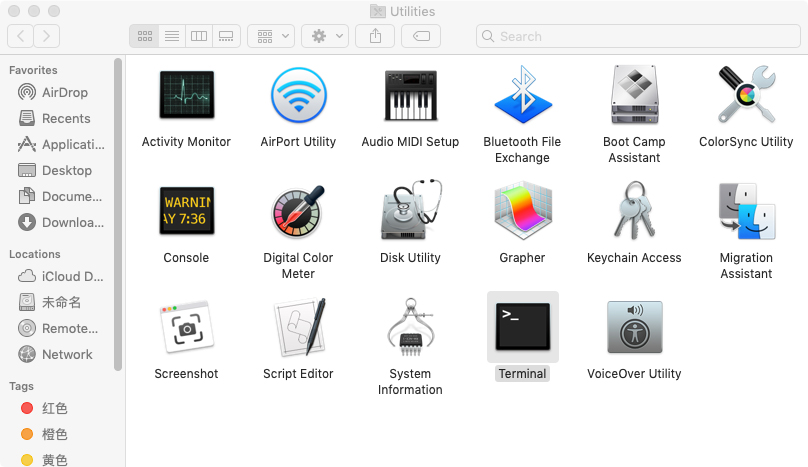Switch to column view mode
This screenshot has height=467, width=808.
199,36
